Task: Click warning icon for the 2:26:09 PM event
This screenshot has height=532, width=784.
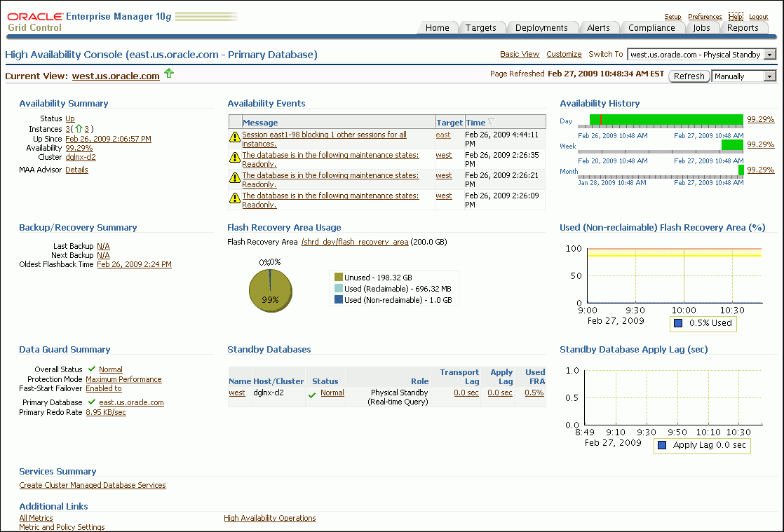Action: click(234, 198)
